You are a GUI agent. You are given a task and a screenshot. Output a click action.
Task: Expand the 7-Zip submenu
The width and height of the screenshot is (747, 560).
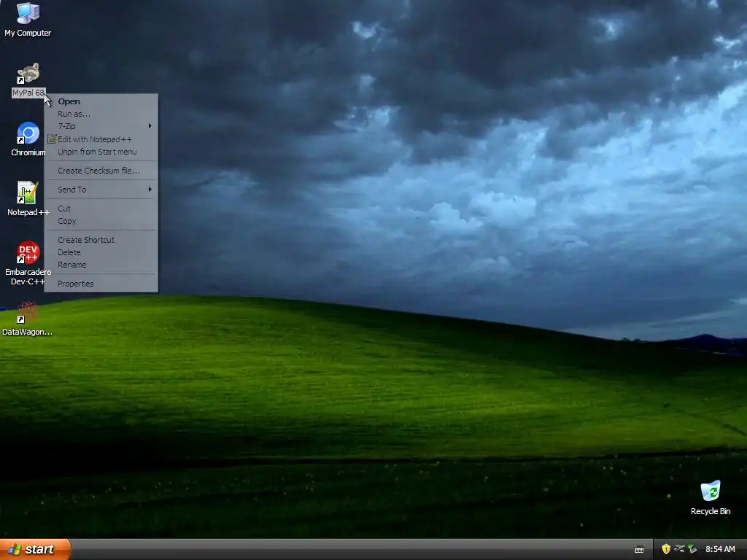[101, 126]
